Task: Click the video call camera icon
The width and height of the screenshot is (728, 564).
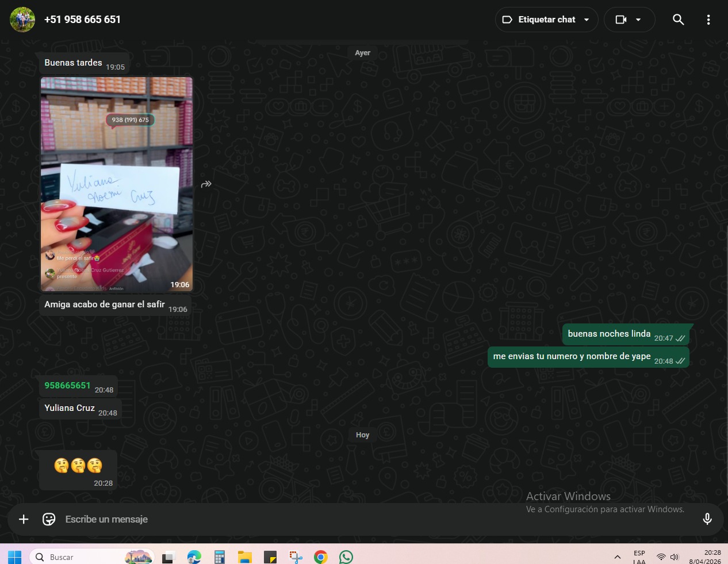Action: click(x=620, y=20)
